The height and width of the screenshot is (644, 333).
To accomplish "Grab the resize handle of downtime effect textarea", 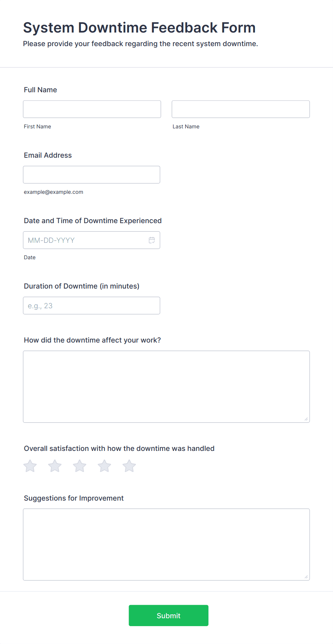I will point(306,419).
